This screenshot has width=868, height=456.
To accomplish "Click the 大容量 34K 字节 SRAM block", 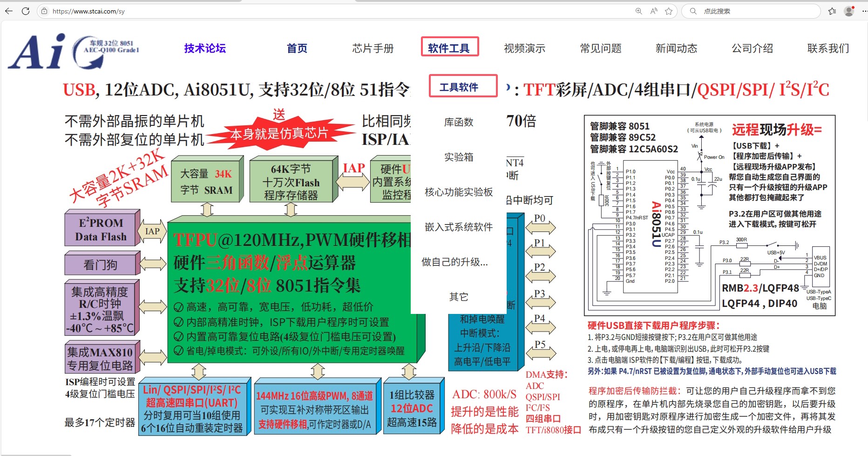I will (208, 179).
